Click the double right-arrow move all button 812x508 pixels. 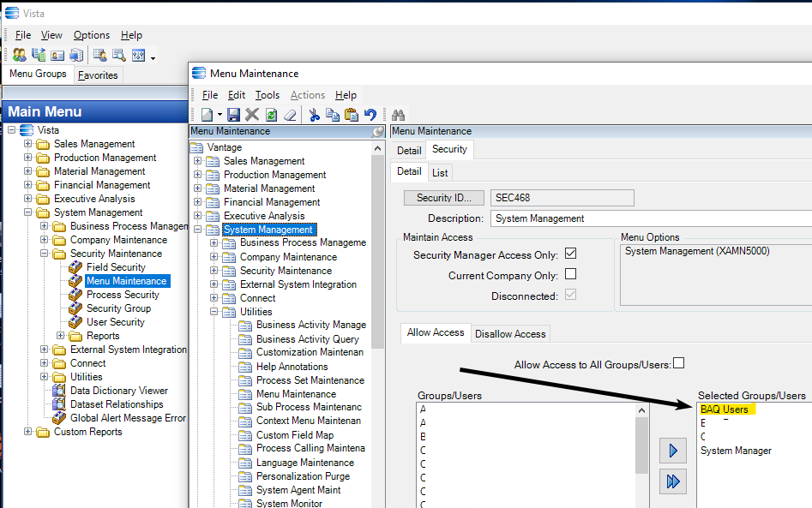673,481
